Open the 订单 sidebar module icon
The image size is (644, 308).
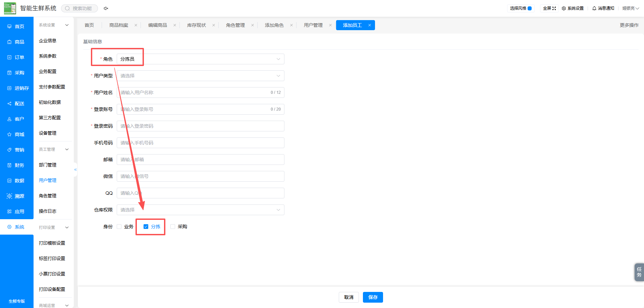pyautogui.click(x=9, y=57)
